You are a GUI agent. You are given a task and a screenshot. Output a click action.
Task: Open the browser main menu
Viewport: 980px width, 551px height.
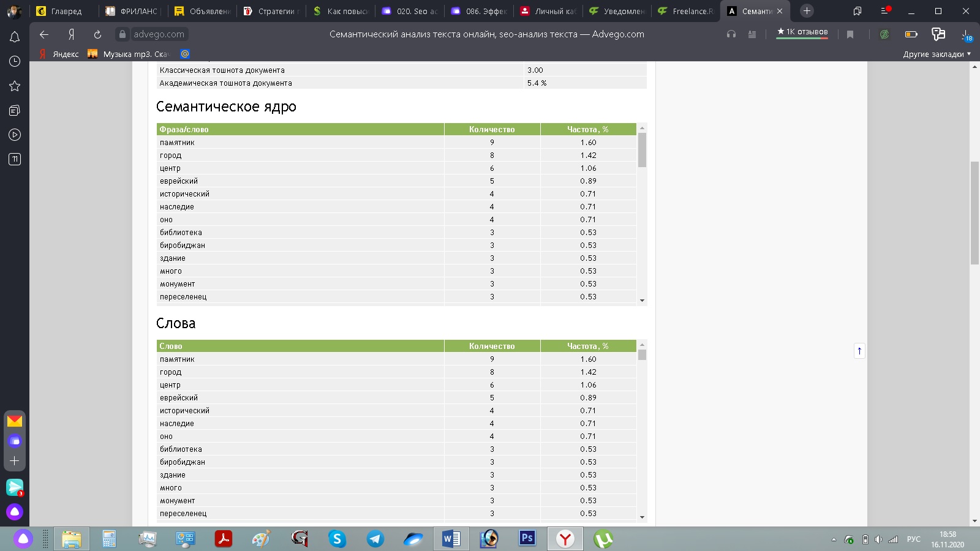click(885, 11)
